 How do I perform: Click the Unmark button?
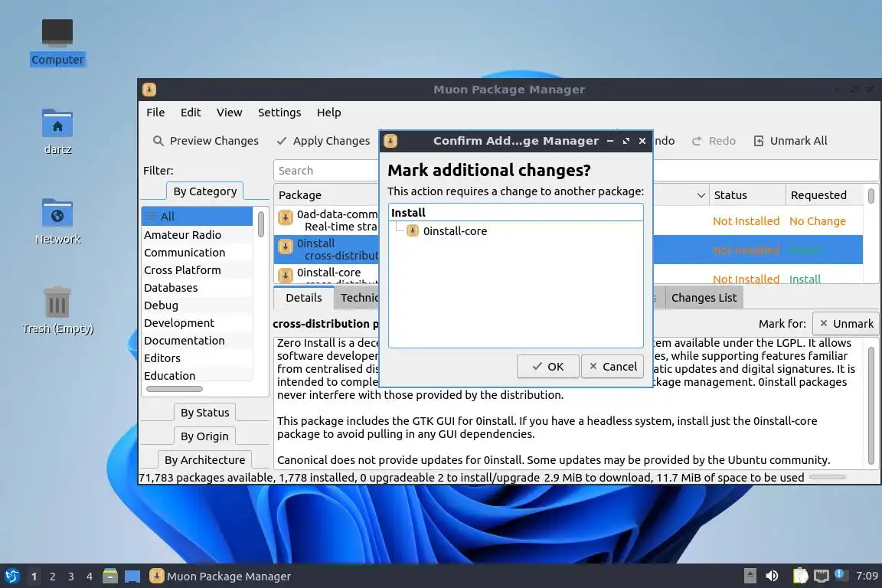pos(846,324)
